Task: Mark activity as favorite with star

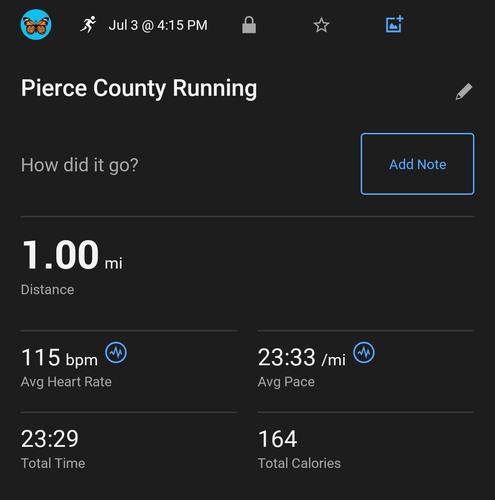Action: 322,25
